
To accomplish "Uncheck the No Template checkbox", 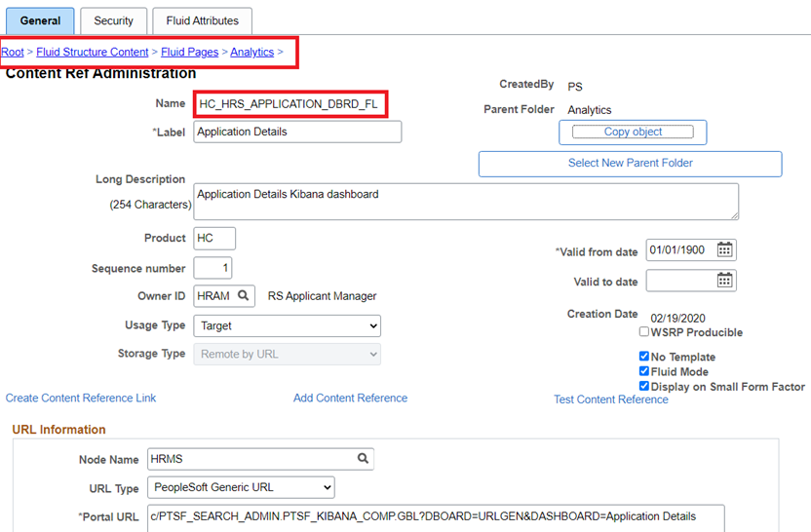I will click(x=643, y=357).
